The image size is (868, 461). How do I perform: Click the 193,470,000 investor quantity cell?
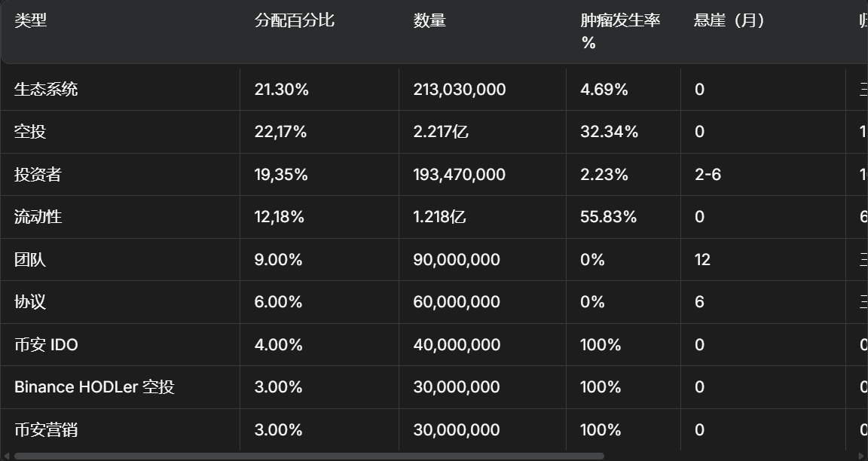click(x=459, y=174)
